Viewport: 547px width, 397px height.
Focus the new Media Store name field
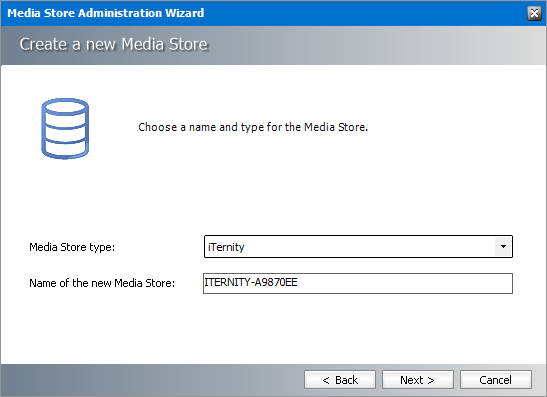[358, 283]
